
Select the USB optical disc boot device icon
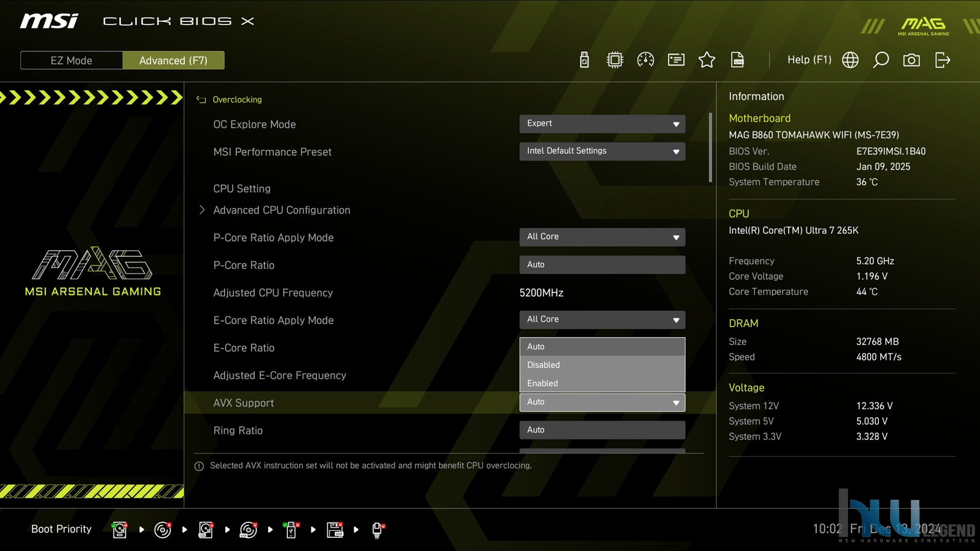point(248,529)
